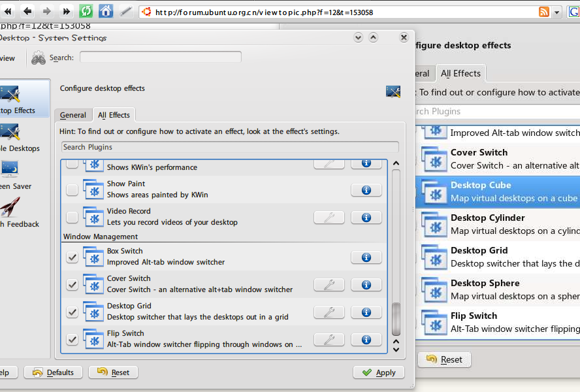Select Desktop Sphere in background effects list
580x392 pixels.
(x=498, y=289)
